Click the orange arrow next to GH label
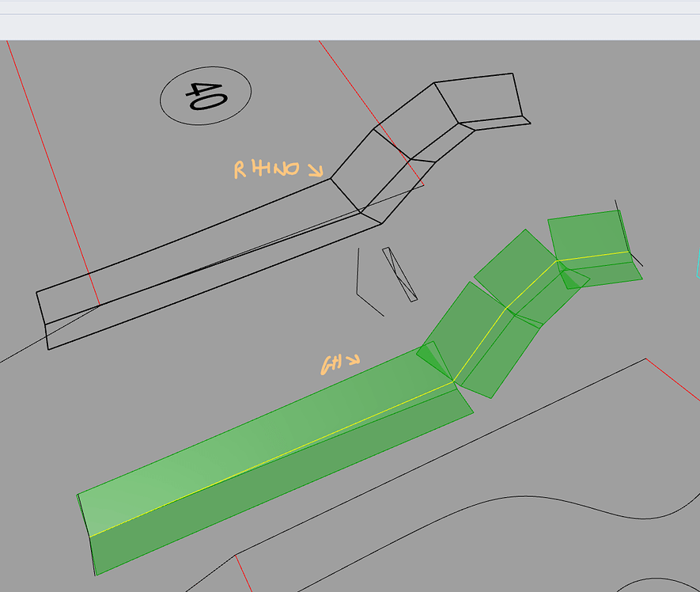 [356, 360]
